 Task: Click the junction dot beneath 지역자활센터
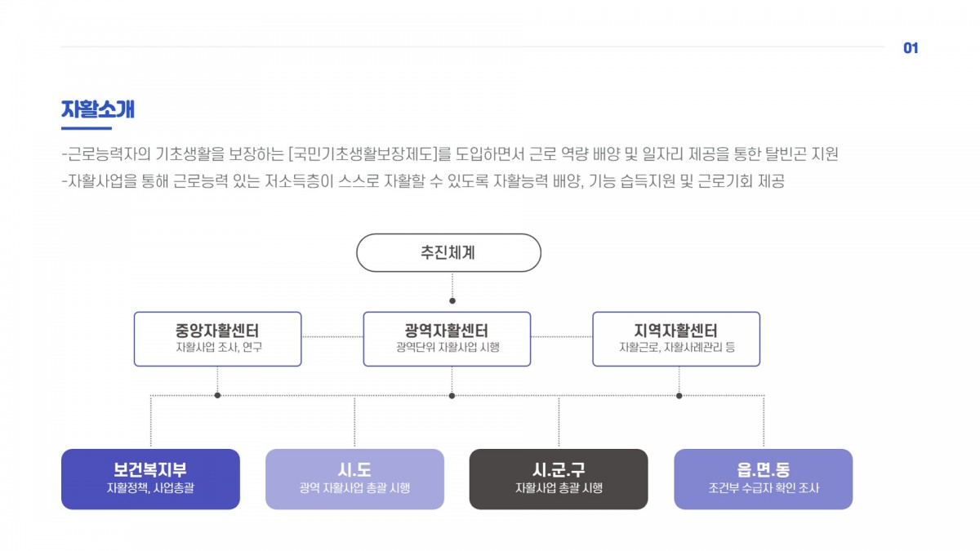click(679, 395)
